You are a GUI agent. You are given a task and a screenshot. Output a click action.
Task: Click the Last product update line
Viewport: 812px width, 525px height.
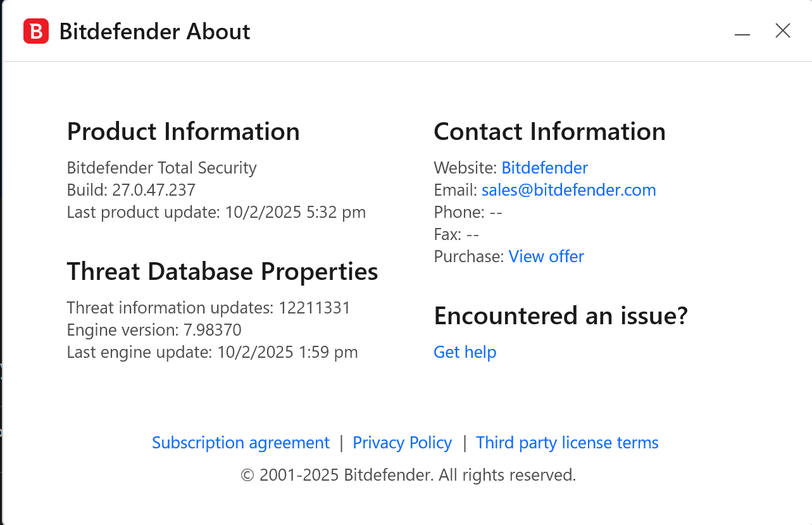coord(216,212)
